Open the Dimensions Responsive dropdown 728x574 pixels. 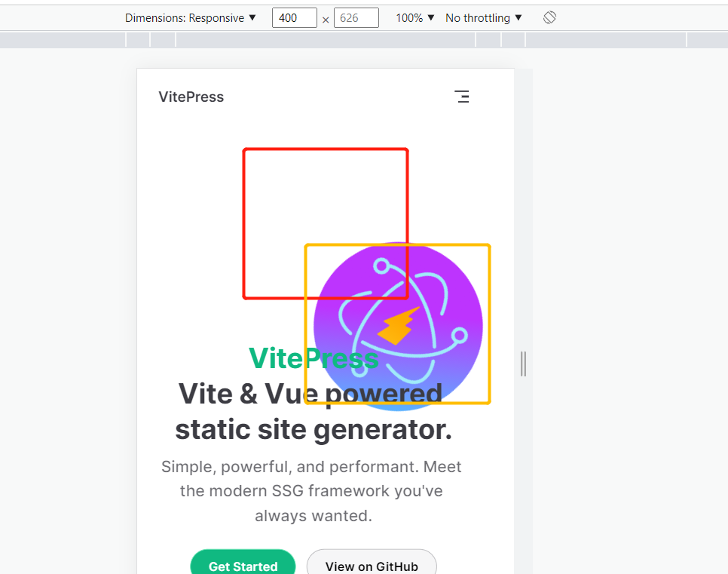pos(191,17)
